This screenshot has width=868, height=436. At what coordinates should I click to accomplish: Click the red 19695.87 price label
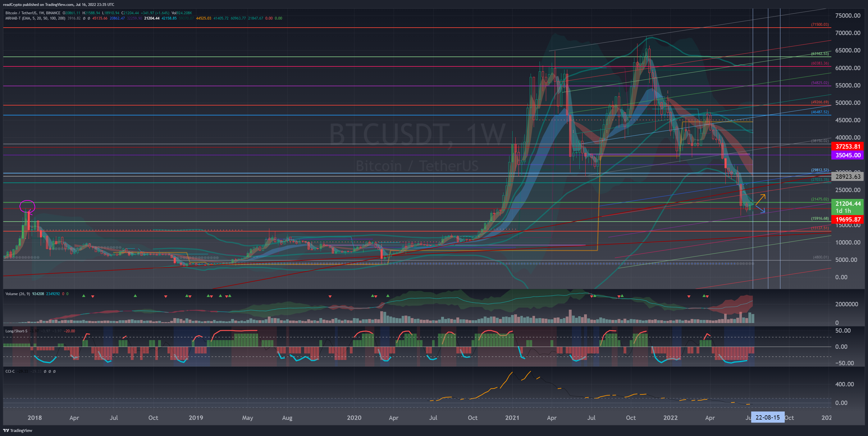click(848, 219)
